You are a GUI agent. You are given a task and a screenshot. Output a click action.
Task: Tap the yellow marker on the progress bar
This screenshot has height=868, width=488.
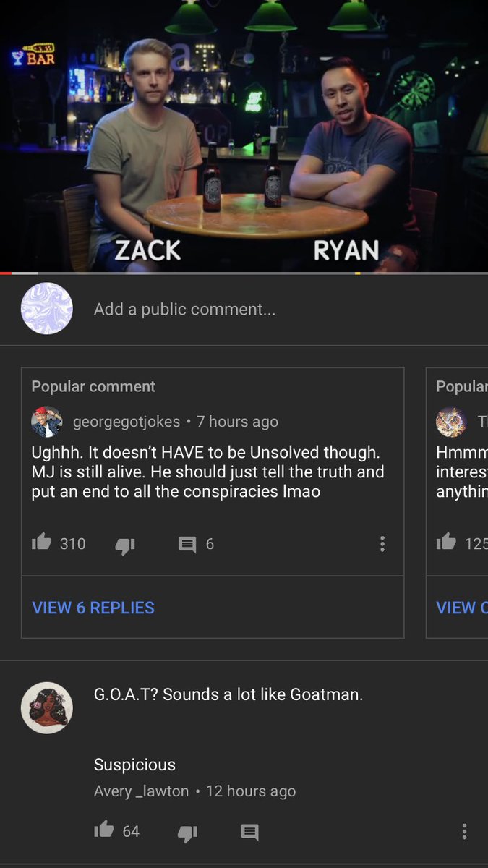[358, 273]
